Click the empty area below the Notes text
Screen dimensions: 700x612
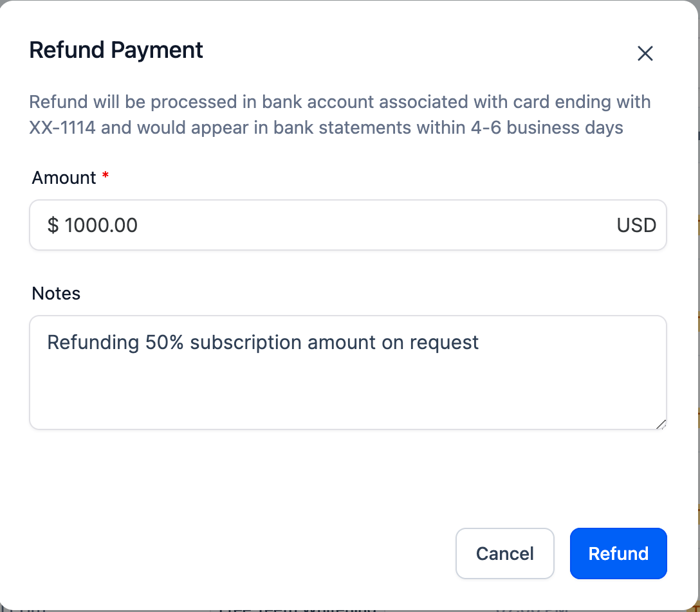347,392
